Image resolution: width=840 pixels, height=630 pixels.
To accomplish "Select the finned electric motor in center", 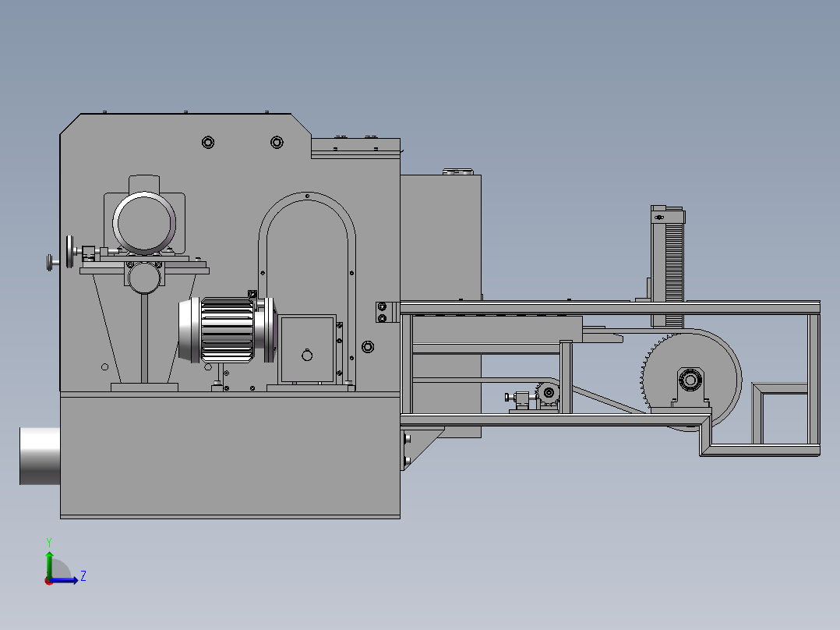I will 228,330.
